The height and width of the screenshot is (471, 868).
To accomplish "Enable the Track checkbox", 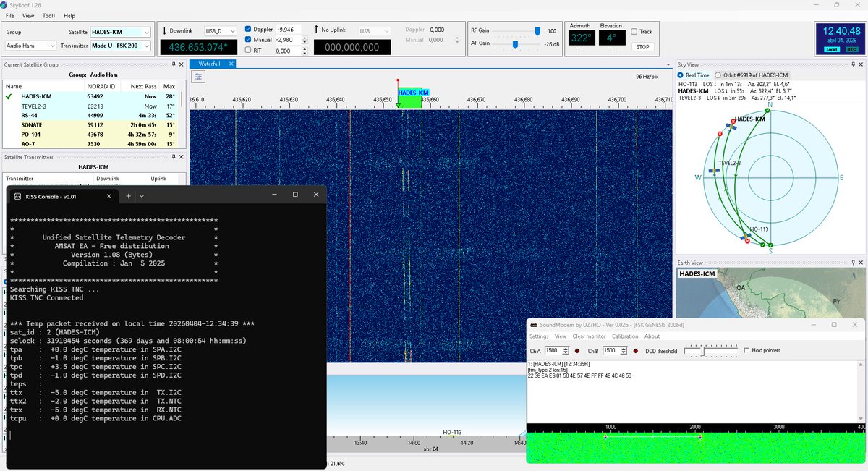I will click(634, 31).
